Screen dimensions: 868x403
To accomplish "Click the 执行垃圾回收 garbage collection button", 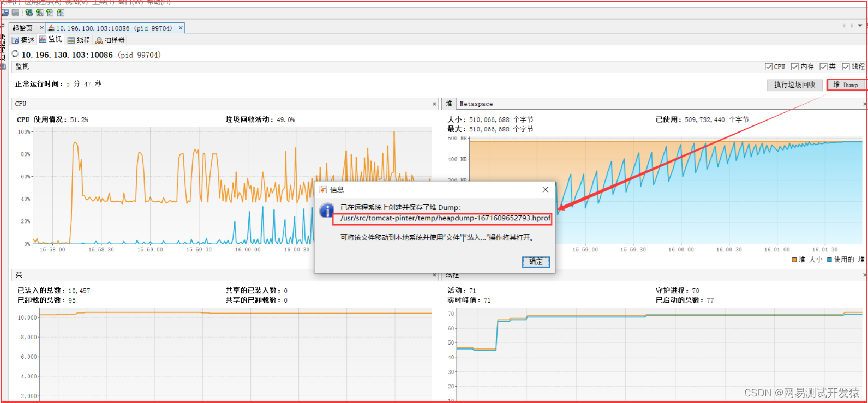I will pos(794,85).
